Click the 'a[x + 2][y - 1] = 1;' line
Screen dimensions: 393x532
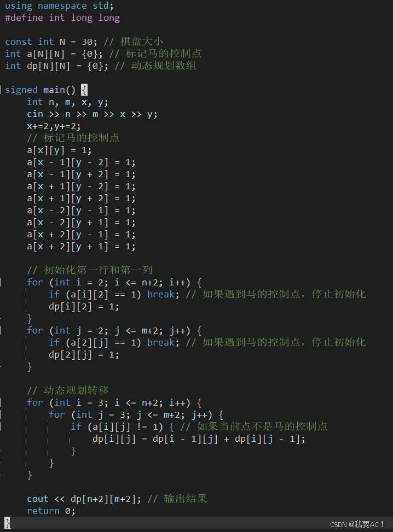pos(81,235)
